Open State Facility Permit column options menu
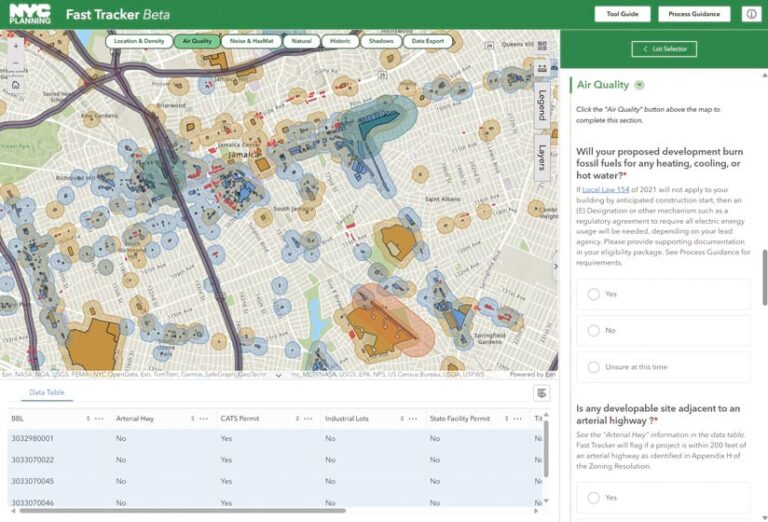The image size is (768, 522). pyautogui.click(x=517, y=419)
